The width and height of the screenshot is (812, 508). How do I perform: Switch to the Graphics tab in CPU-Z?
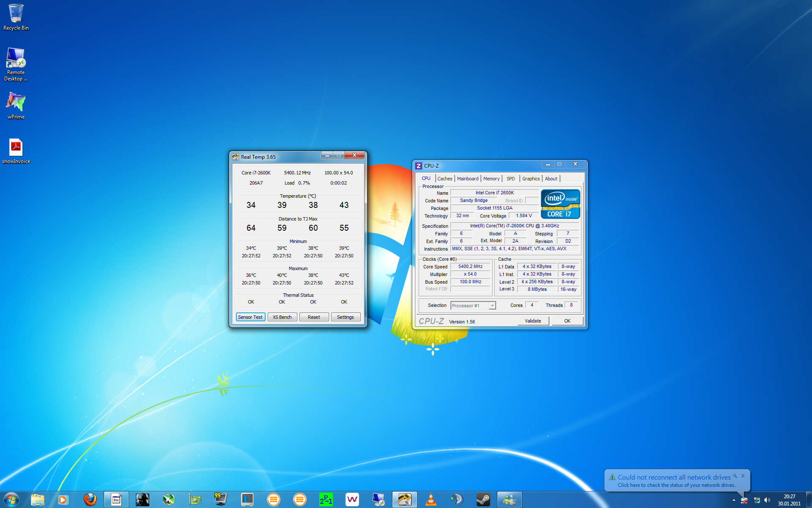click(x=531, y=179)
